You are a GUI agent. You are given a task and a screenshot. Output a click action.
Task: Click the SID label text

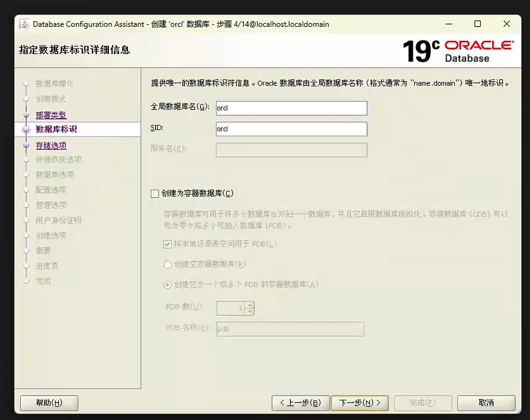click(157, 128)
